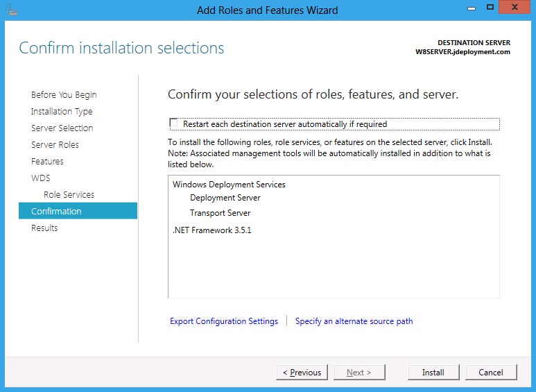Select the Deployment Server entry

click(225, 198)
